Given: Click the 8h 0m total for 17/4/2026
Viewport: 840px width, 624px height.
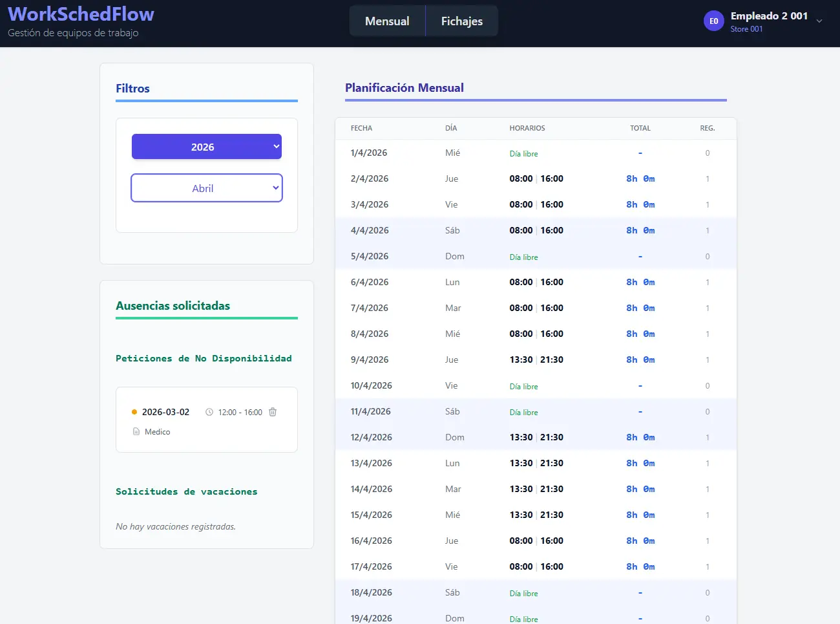Looking at the screenshot, I should coord(640,566).
